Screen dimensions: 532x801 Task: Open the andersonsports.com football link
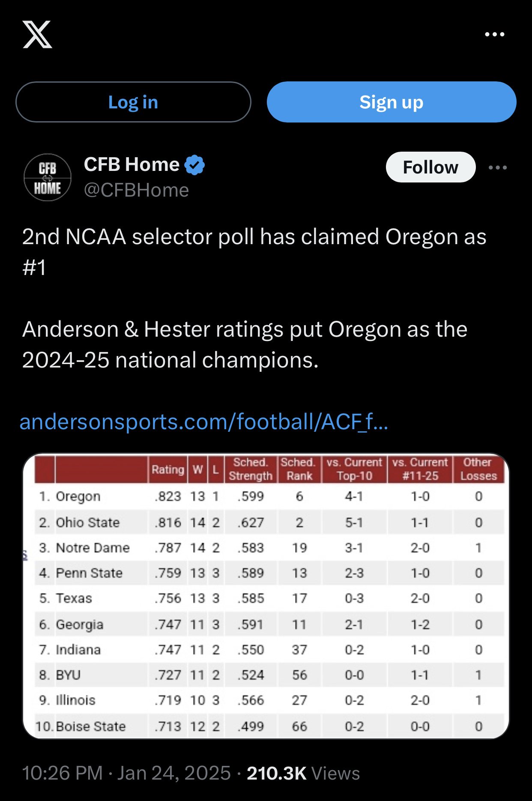tap(204, 421)
